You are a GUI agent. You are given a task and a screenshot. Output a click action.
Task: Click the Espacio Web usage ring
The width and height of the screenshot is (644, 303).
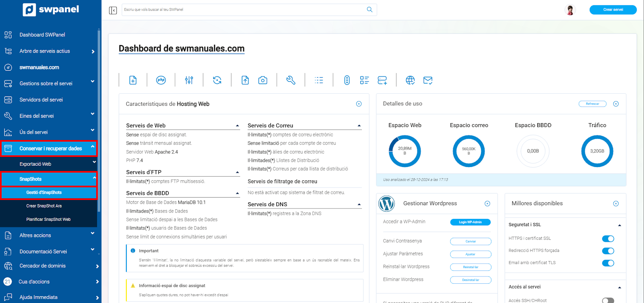405,151
